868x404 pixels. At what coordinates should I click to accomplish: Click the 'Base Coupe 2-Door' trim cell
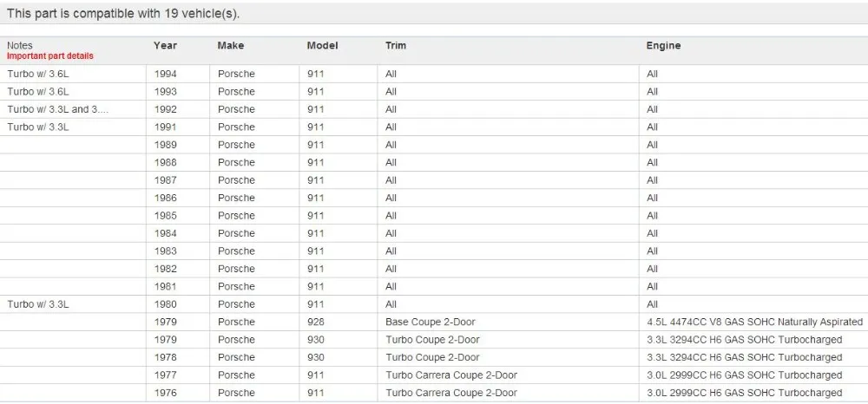431,322
